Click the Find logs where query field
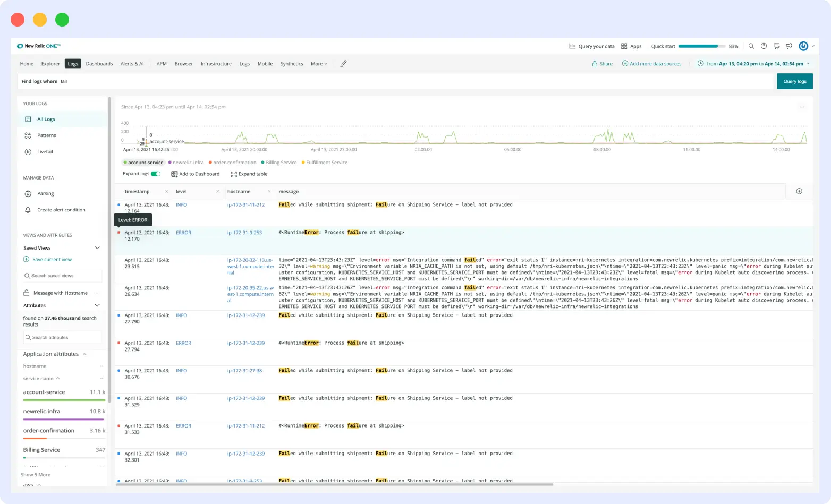Image resolution: width=831 pixels, height=504 pixels. tap(396, 81)
